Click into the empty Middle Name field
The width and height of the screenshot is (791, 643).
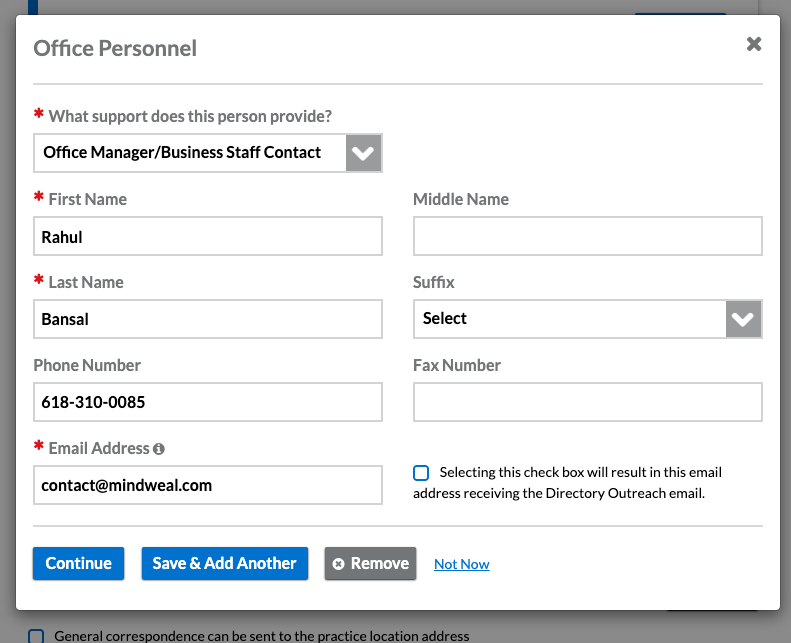(587, 237)
